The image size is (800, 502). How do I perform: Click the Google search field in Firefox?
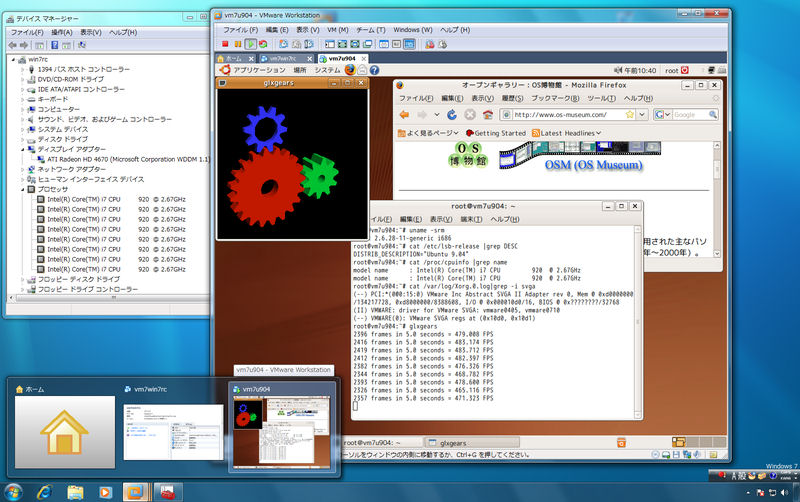(x=690, y=115)
